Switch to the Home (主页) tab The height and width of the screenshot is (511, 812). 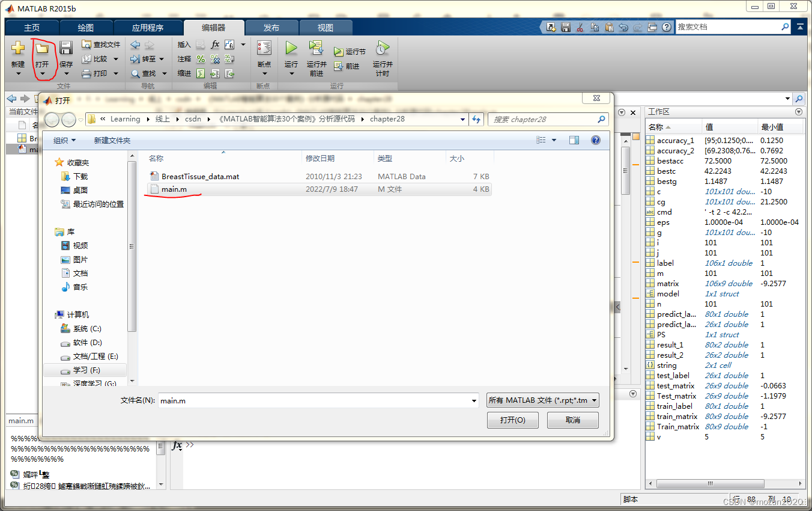32,28
